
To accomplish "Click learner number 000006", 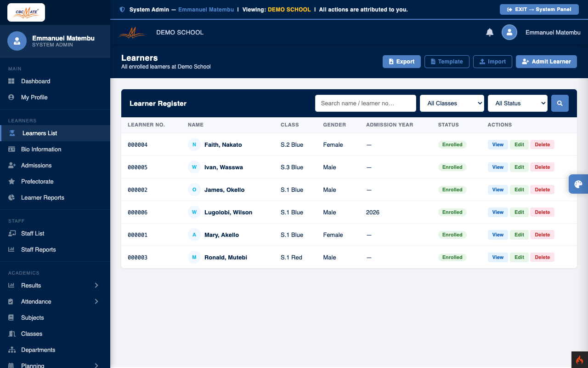I will tap(138, 212).
